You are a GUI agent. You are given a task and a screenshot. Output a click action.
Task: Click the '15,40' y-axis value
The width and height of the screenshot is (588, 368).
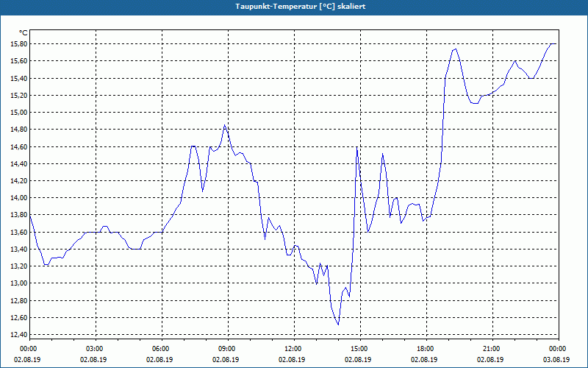[19, 78]
